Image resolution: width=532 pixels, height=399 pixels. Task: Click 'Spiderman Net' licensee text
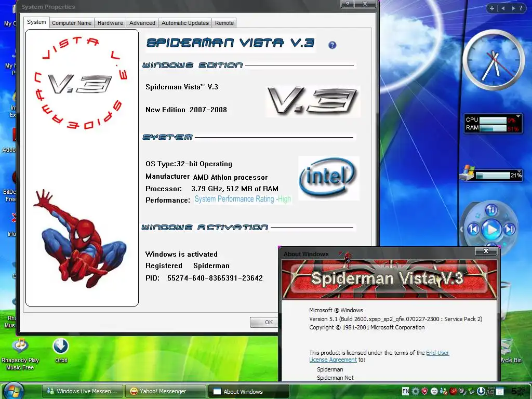[335, 378]
